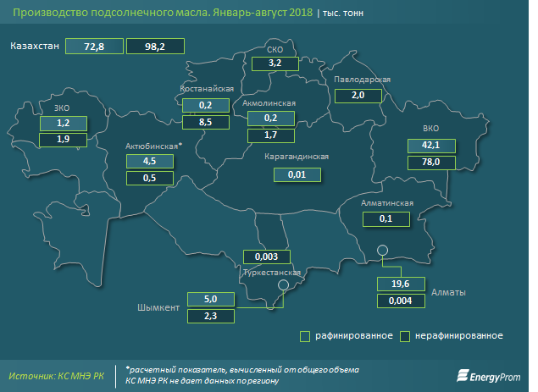This screenshot has height=392, width=538.
Task: Click the ВКО unrefined value 78,0
Action: pyautogui.click(x=430, y=162)
